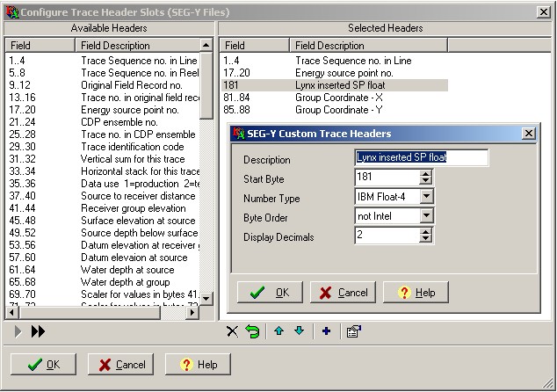The height and width of the screenshot is (392, 557).
Task: Click Help in Configure Trace Header Slots
Action: pos(198,364)
